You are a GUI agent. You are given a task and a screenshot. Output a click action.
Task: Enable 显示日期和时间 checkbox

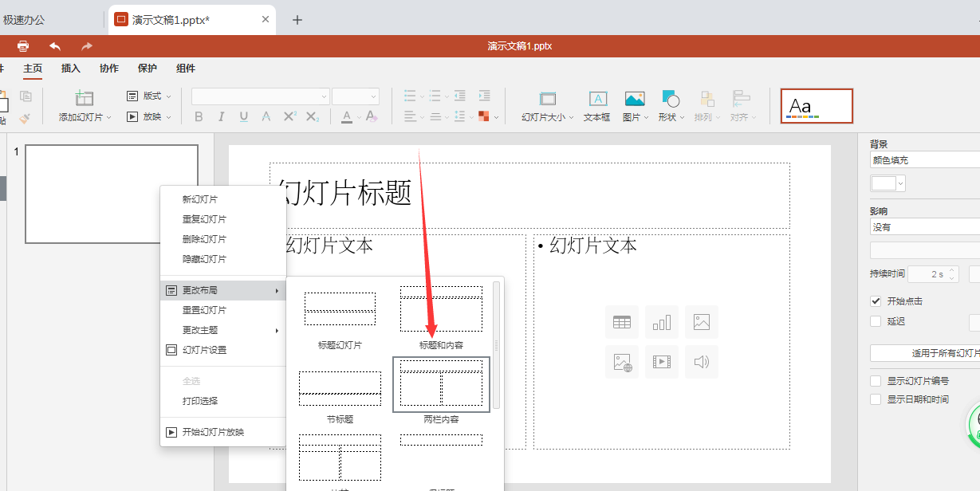click(x=876, y=399)
